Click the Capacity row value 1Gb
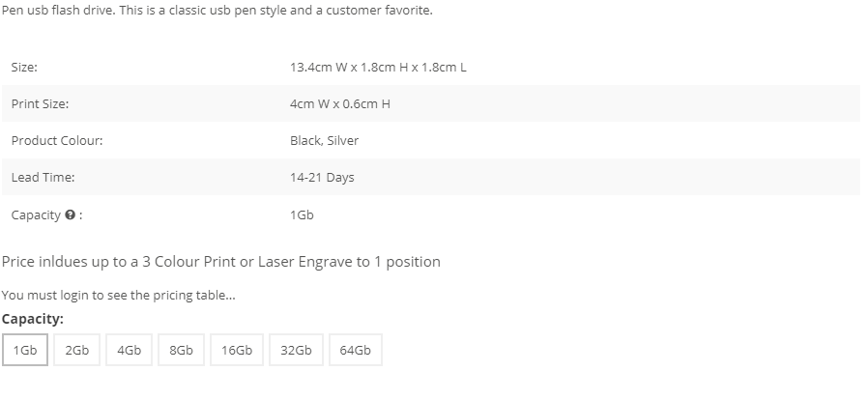This screenshot has height=400, width=868. click(302, 214)
